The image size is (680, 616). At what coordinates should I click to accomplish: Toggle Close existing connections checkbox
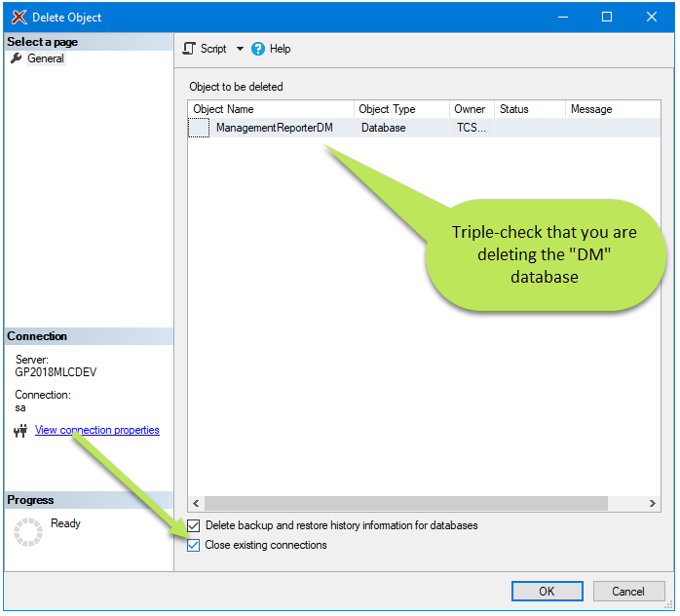coord(194,545)
